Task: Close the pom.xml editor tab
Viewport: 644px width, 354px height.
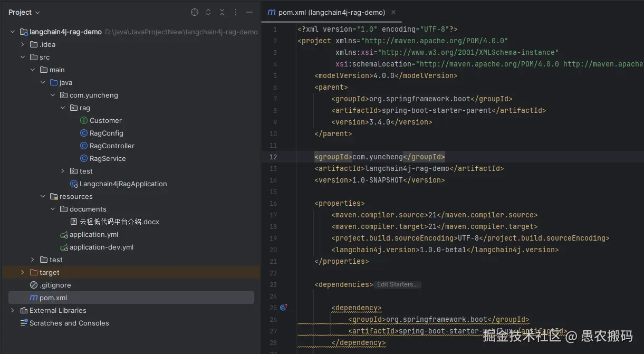Action: click(x=393, y=12)
